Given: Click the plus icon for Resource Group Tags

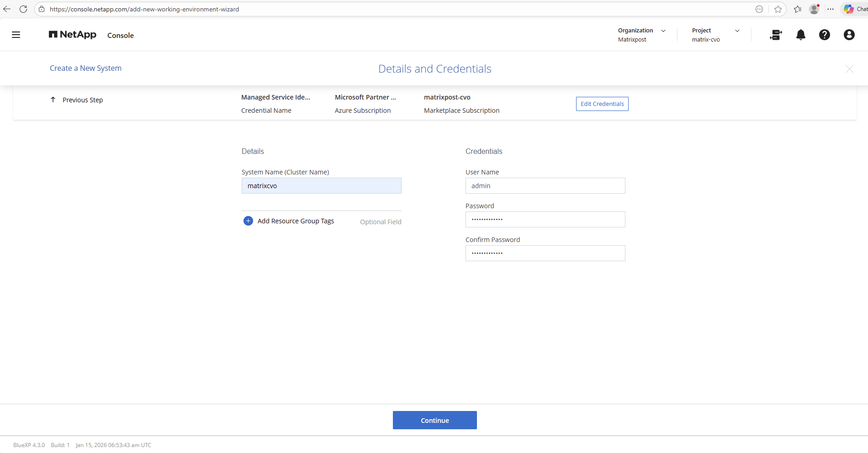Looking at the screenshot, I should coord(248,221).
